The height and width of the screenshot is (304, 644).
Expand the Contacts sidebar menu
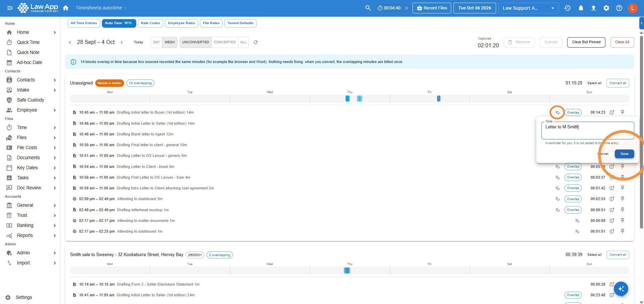(55, 80)
